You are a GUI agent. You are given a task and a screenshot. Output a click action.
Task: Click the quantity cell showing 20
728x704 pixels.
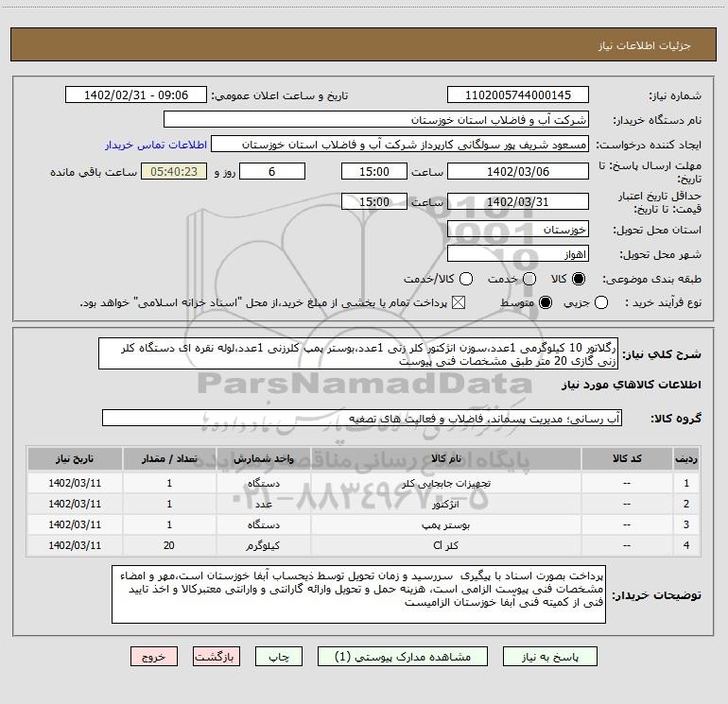[x=169, y=545]
